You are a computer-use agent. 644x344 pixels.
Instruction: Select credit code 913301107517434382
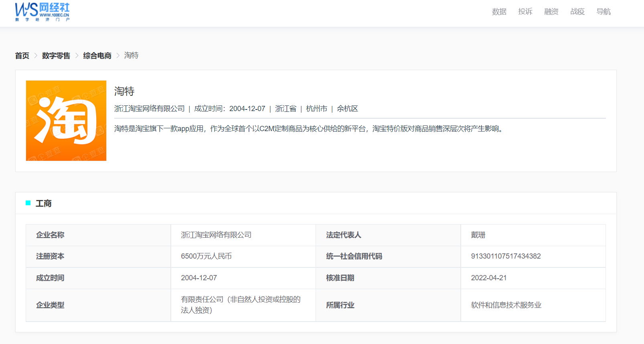(506, 256)
